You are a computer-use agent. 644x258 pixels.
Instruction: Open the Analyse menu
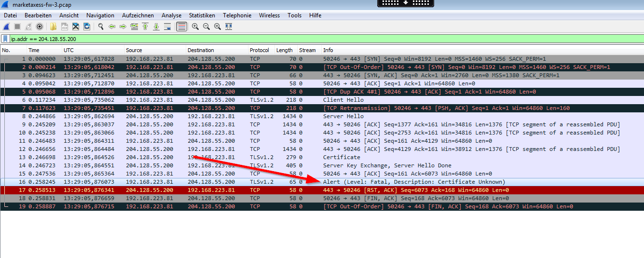click(x=172, y=15)
